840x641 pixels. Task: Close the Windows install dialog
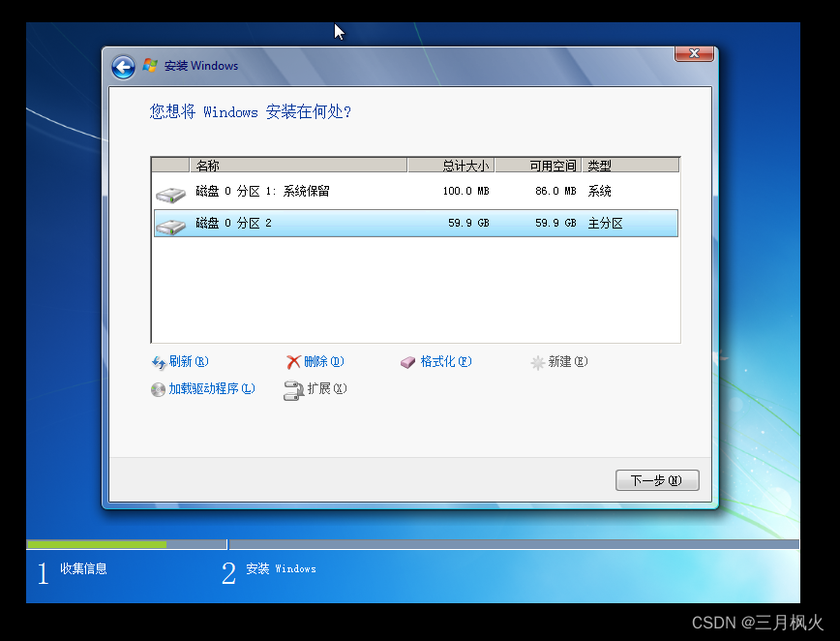point(694,53)
